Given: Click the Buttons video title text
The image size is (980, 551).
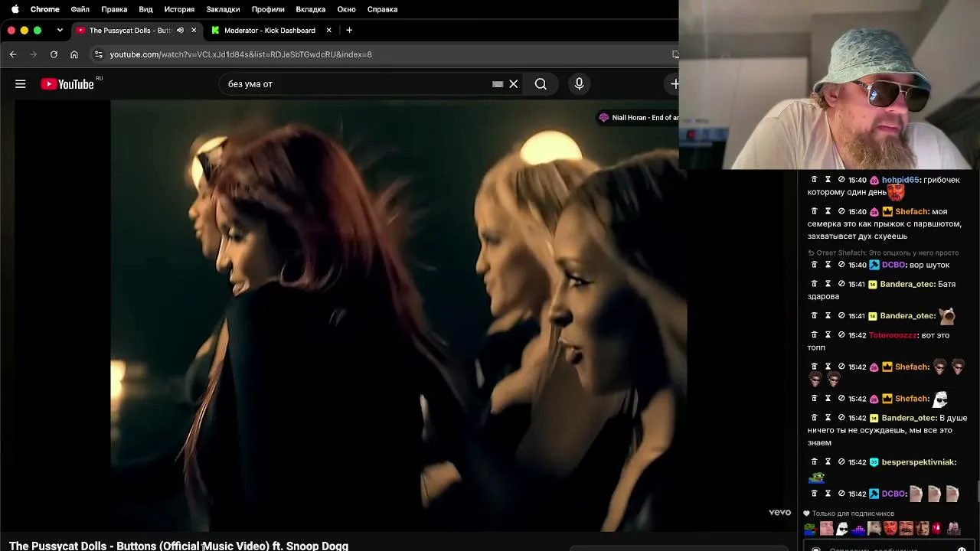Looking at the screenshot, I should [x=178, y=546].
